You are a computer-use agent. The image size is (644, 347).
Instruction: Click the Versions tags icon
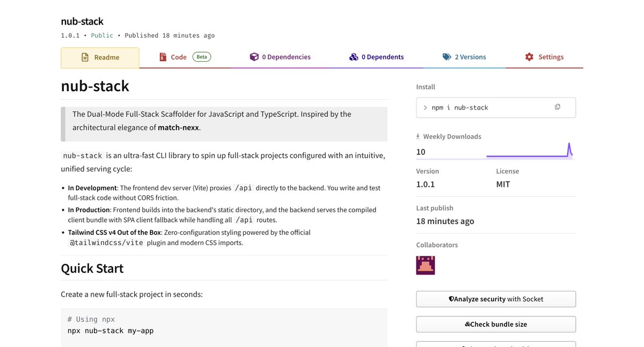coord(447,57)
